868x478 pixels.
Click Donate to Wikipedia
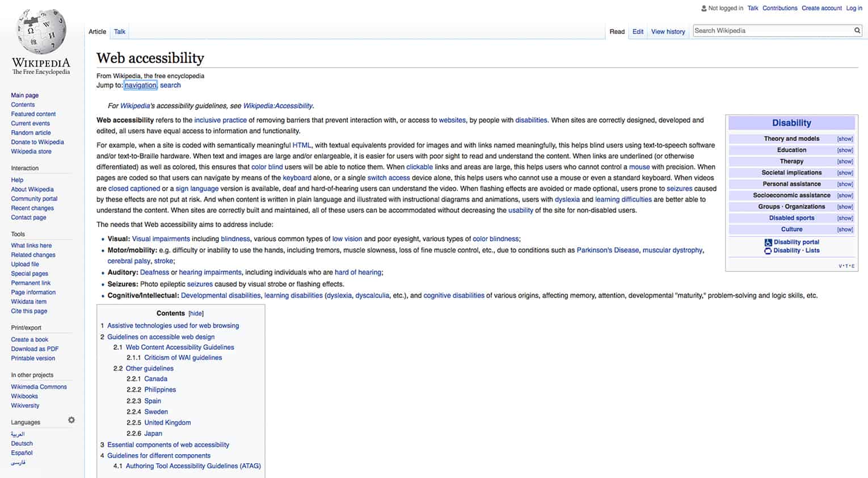(x=37, y=142)
